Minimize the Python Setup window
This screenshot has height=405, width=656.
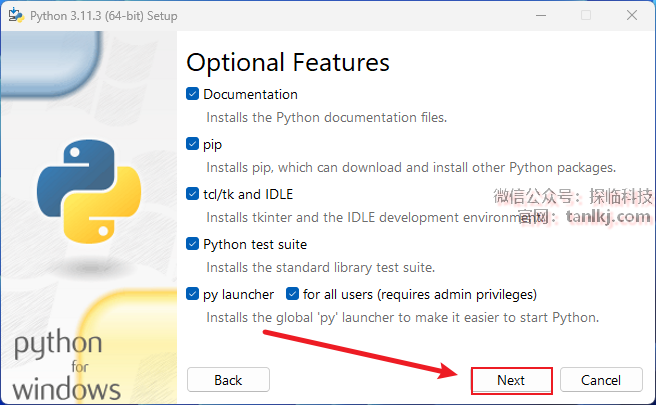[541, 15]
